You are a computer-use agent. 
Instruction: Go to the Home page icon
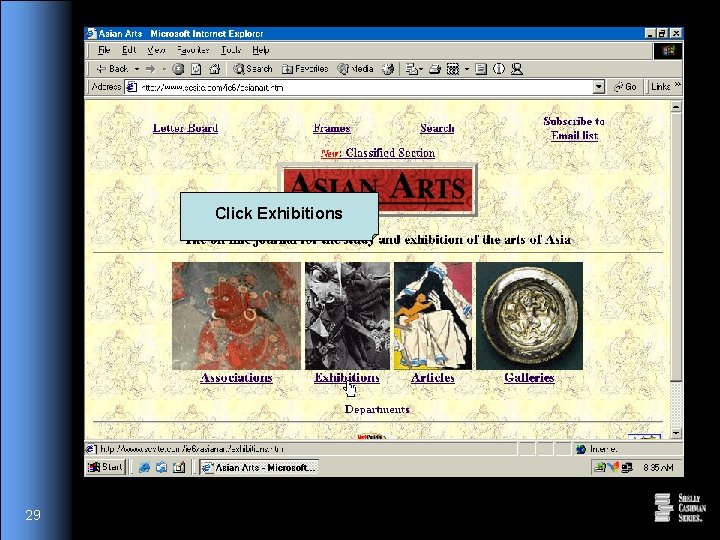point(214,69)
